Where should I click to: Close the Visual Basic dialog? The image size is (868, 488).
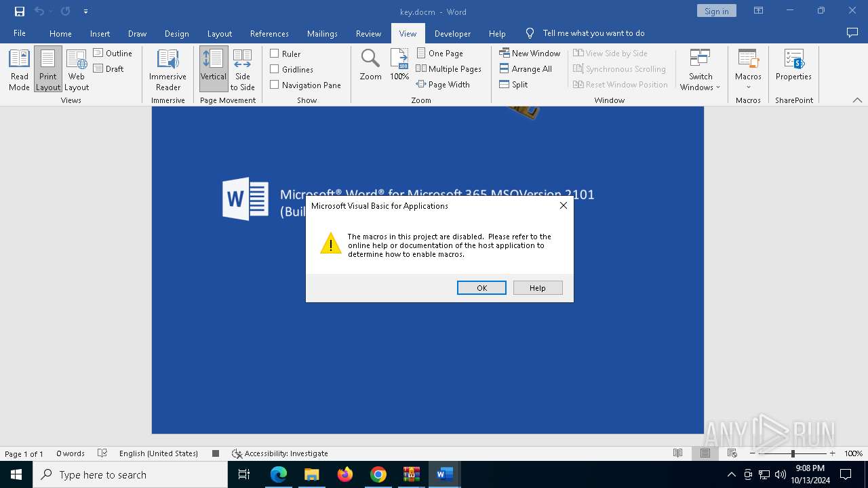563,205
